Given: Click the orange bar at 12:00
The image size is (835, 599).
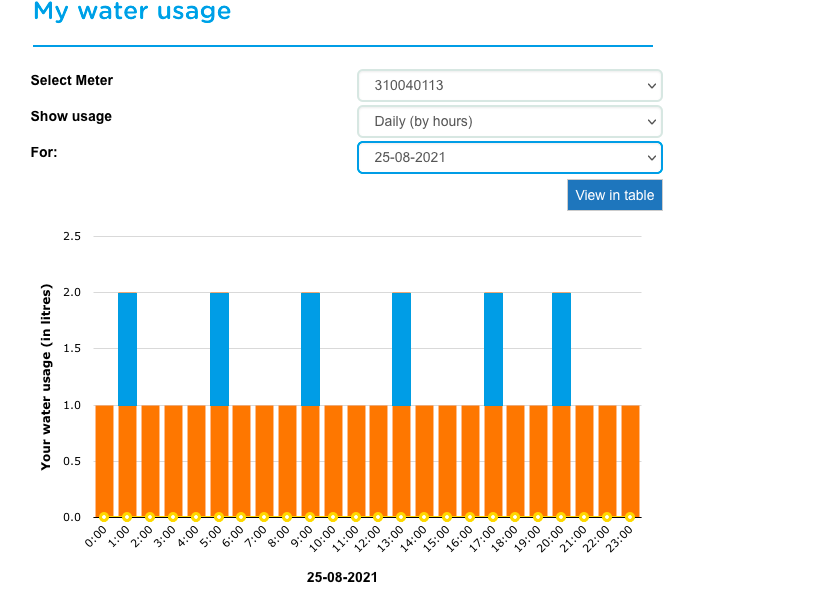Looking at the screenshot, I should (379, 461).
